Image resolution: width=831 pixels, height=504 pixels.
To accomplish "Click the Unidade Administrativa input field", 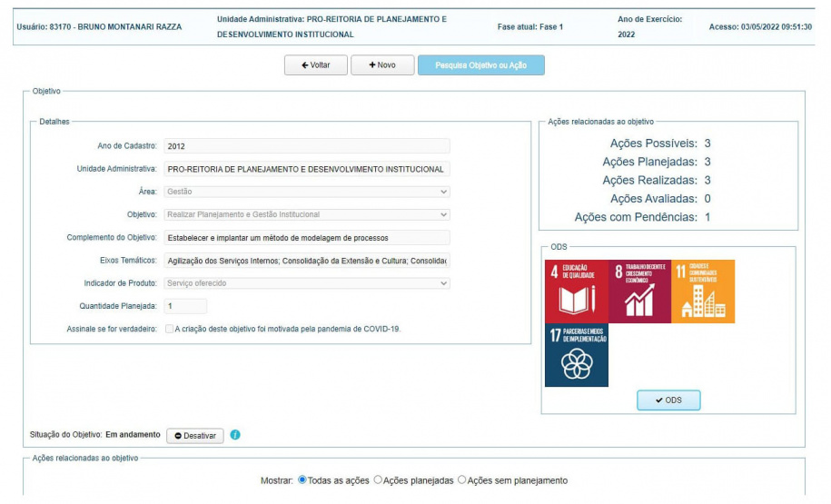I will [x=307, y=169].
